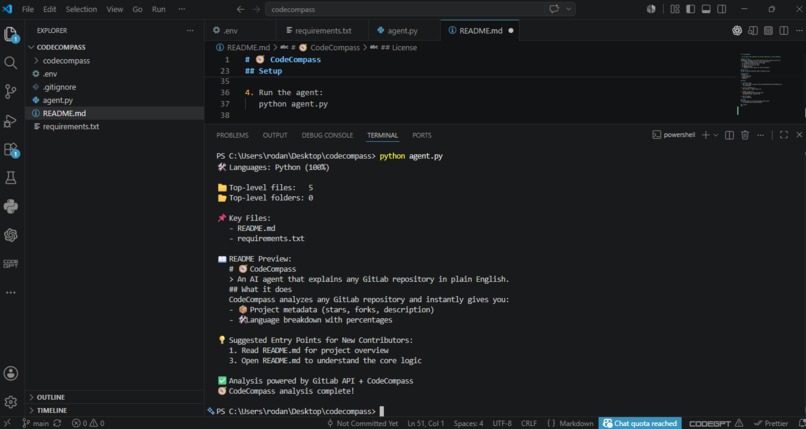Show hidden menu bar items
This screenshot has width=806, height=429.
tap(181, 9)
